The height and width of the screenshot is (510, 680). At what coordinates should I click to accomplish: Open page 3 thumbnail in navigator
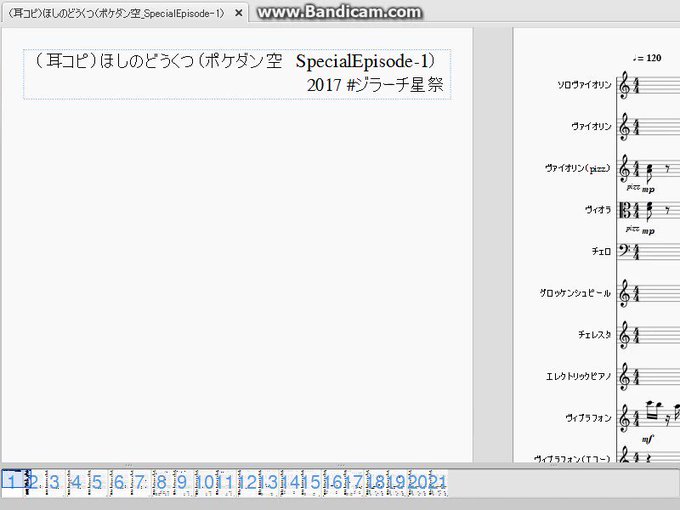tap(55, 483)
